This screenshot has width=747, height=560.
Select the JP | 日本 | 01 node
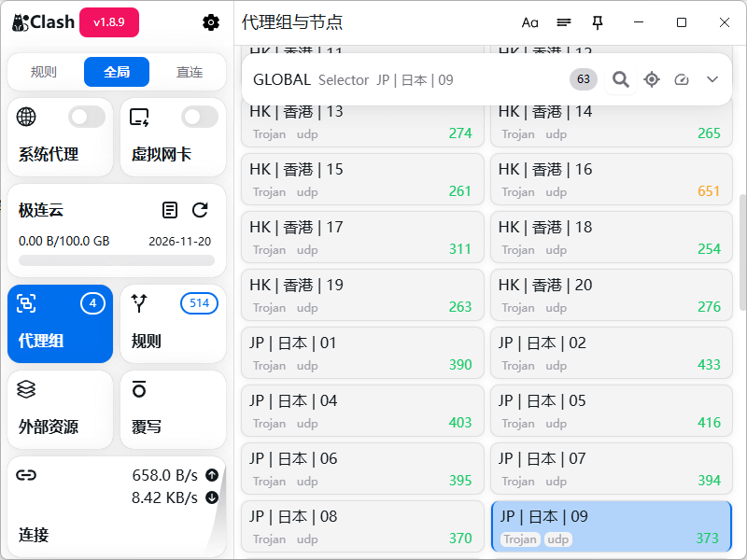[x=362, y=353]
